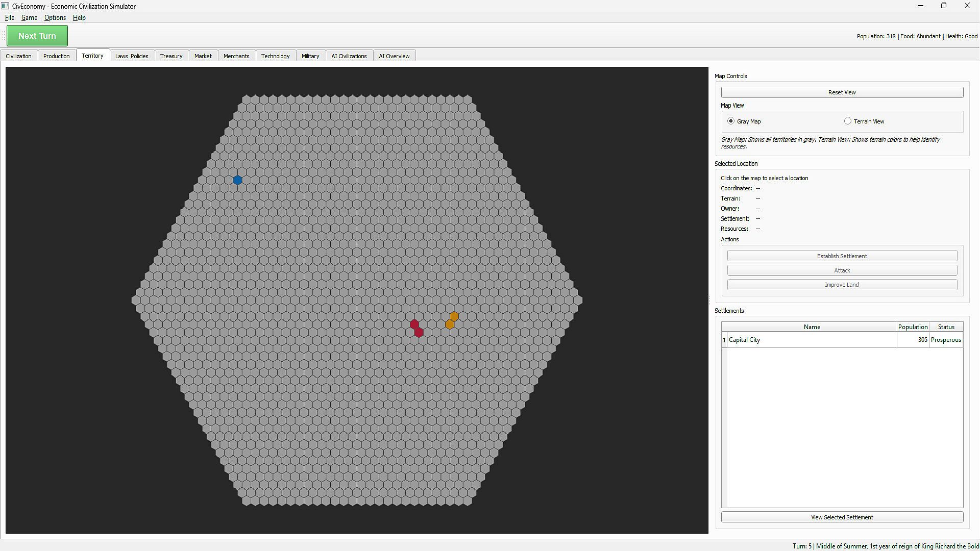Click the Reset View button
This screenshot has width=980, height=551.
(x=842, y=92)
